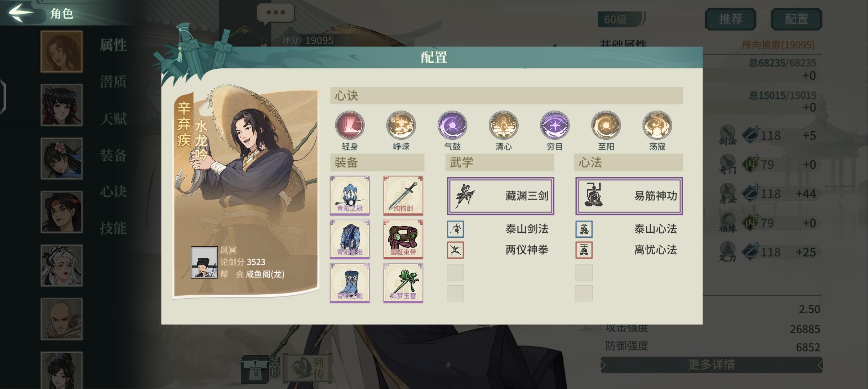The width and height of the screenshot is (868, 389).
Task: Choose the 清心 lotus icon
Action: pos(504,125)
